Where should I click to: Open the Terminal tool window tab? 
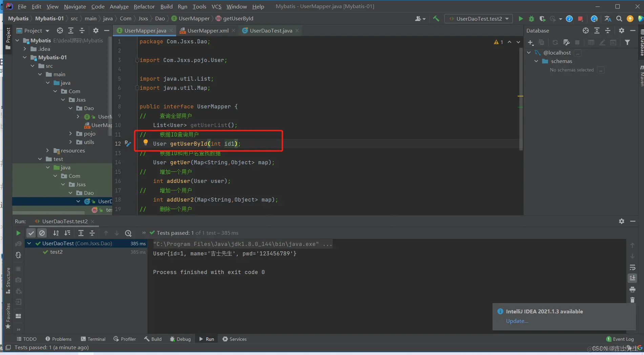[x=93, y=339]
